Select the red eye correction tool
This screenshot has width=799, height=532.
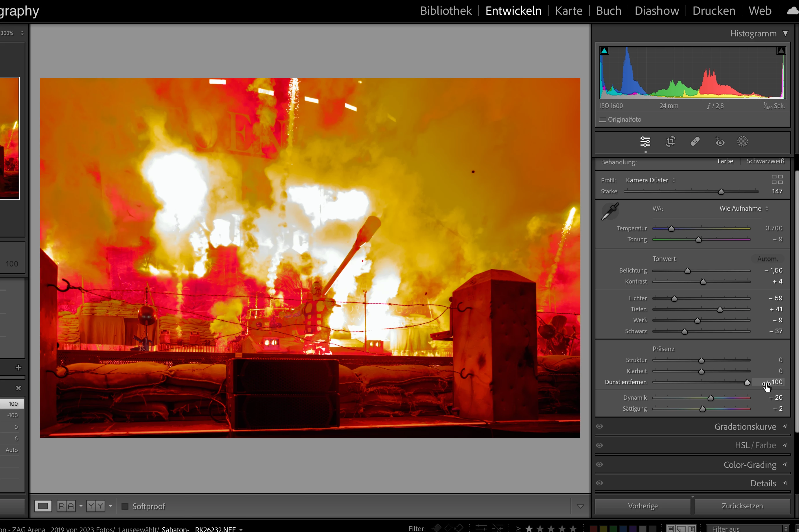719,142
